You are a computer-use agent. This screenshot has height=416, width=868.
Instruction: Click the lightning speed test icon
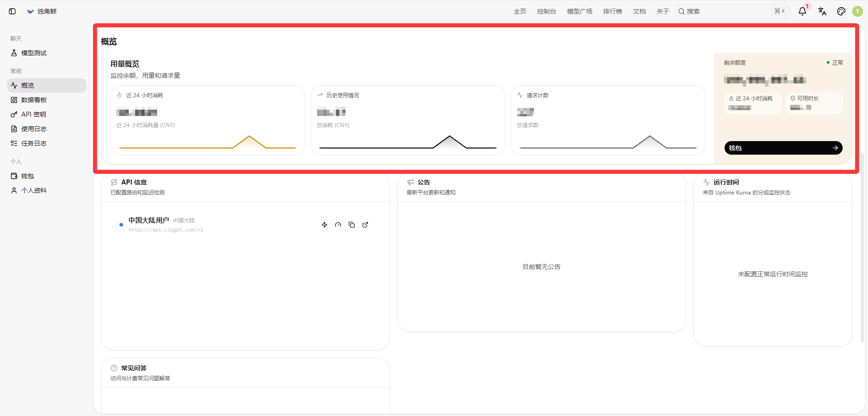[324, 225]
